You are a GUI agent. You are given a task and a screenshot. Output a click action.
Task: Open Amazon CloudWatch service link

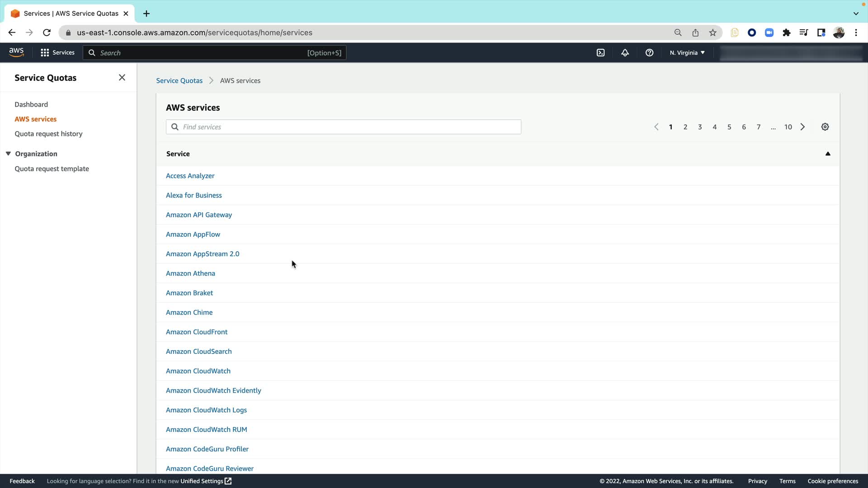198,371
